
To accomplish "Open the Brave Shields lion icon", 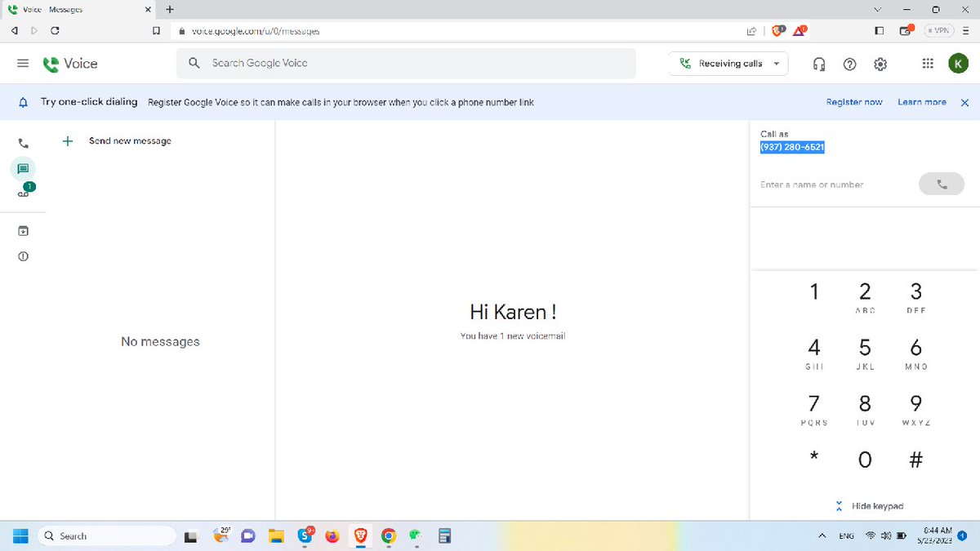I will 777,30.
